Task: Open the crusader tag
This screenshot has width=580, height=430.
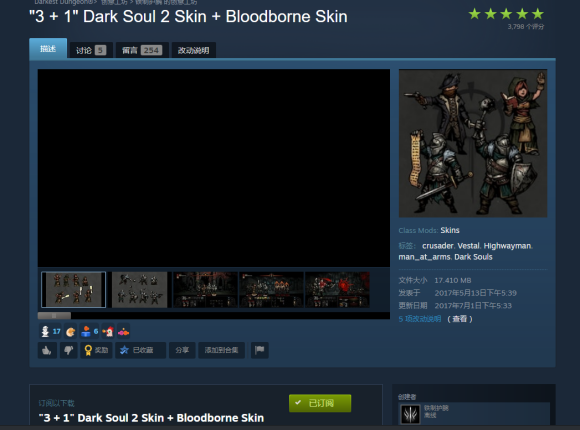Action: tap(438, 246)
